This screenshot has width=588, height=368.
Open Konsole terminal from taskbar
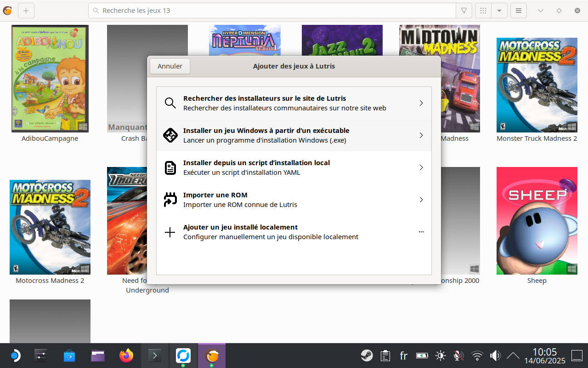click(x=155, y=356)
